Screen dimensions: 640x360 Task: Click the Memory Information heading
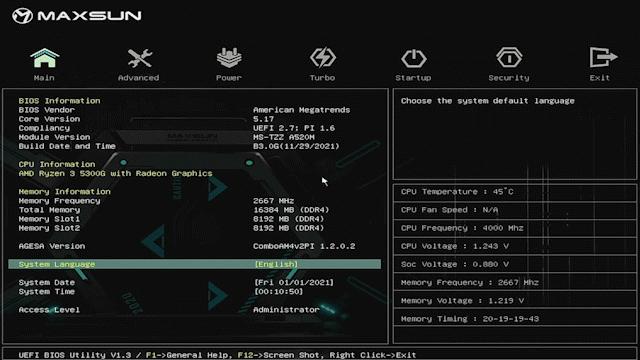pos(64,191)
